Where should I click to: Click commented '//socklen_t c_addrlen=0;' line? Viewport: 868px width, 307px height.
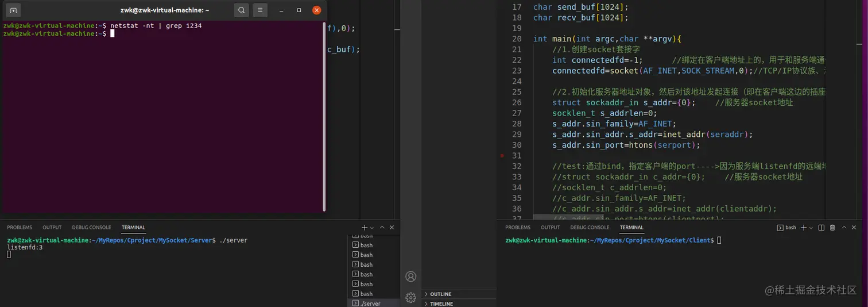click(x=610, y=187)
